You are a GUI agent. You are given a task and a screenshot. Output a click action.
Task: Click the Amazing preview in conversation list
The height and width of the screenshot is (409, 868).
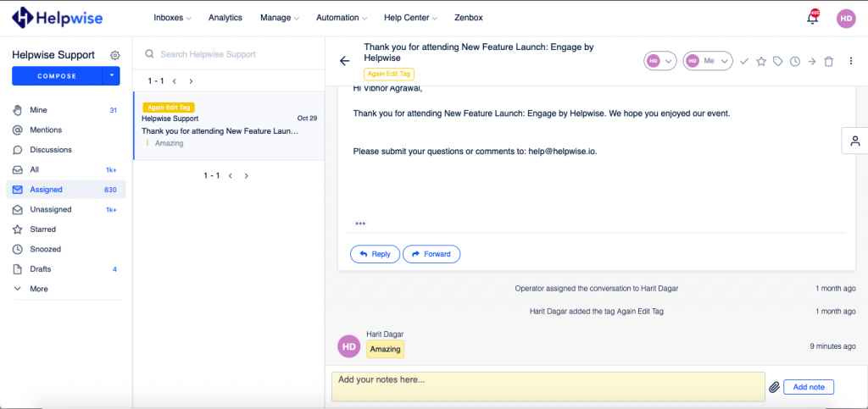coord(170,143)
